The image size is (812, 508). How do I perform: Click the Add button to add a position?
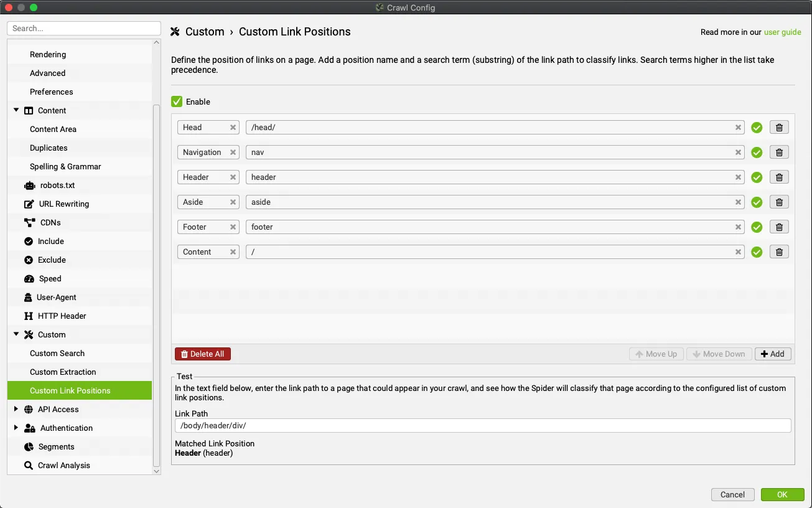point(773,354)
